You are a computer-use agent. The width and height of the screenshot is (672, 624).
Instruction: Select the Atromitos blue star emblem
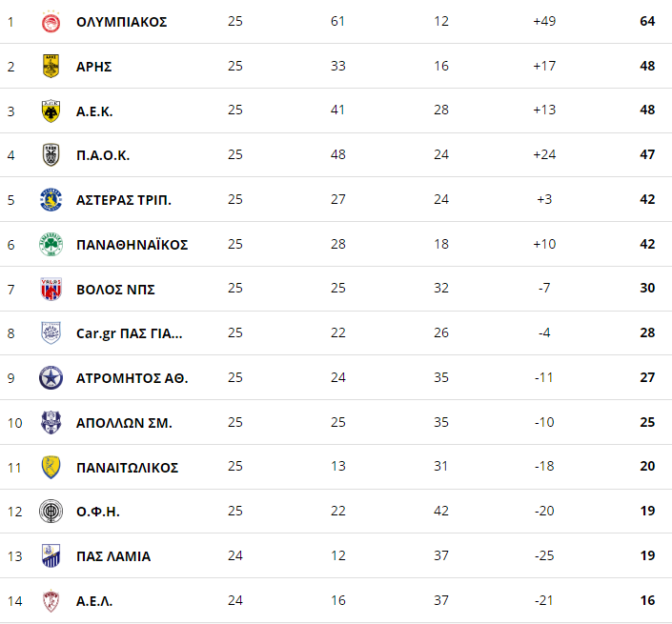(51, 378)
